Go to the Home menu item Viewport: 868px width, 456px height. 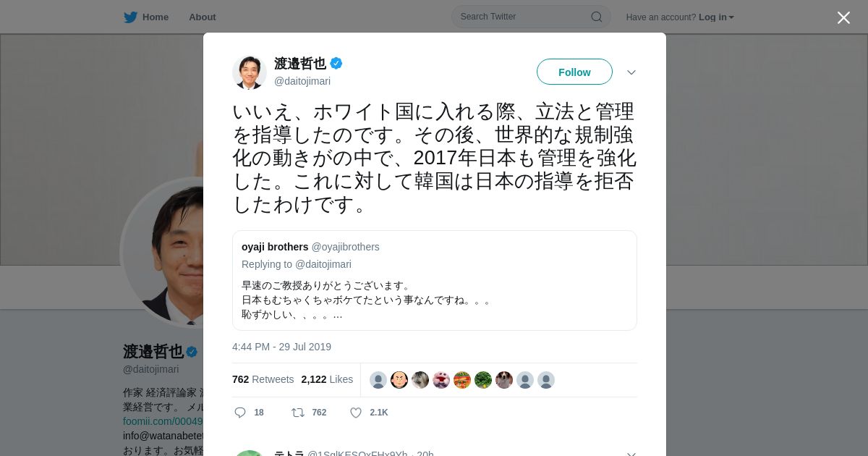[x=155, y=17]
